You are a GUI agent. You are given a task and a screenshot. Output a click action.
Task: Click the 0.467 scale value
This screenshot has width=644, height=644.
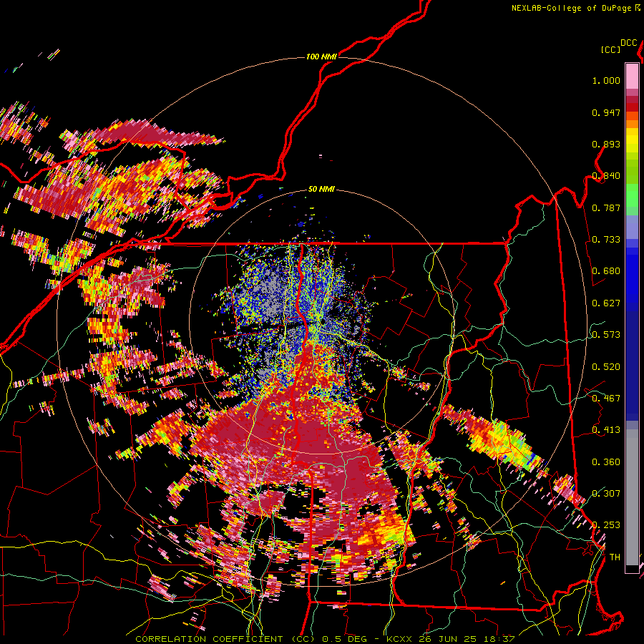point(606,399)
